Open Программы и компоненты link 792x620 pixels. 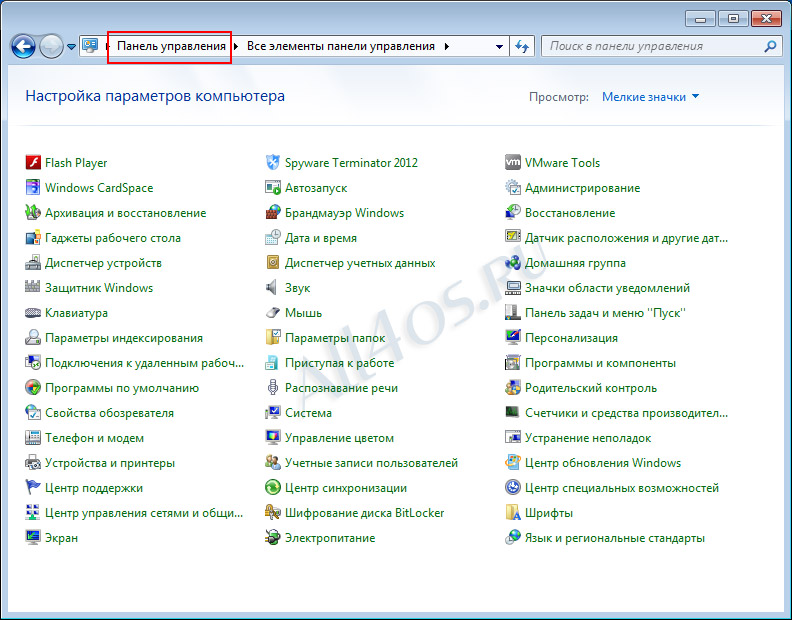click(600, 363)
